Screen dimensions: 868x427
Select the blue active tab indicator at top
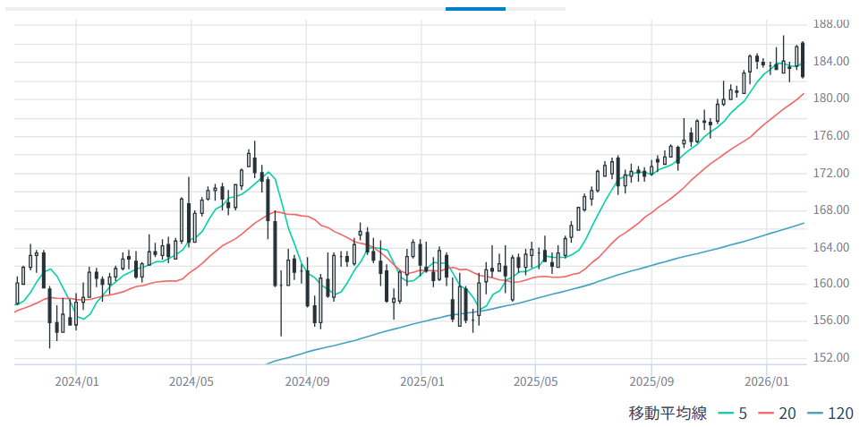coord(475,8)
